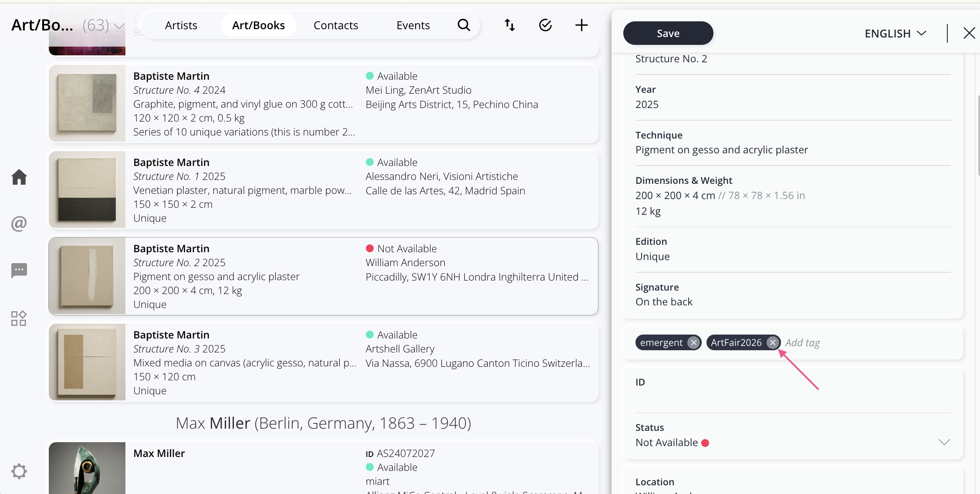Expand the Status dropdown chevron
The height and width of the screenshot is (494, 980).
[x=944, y=443]
